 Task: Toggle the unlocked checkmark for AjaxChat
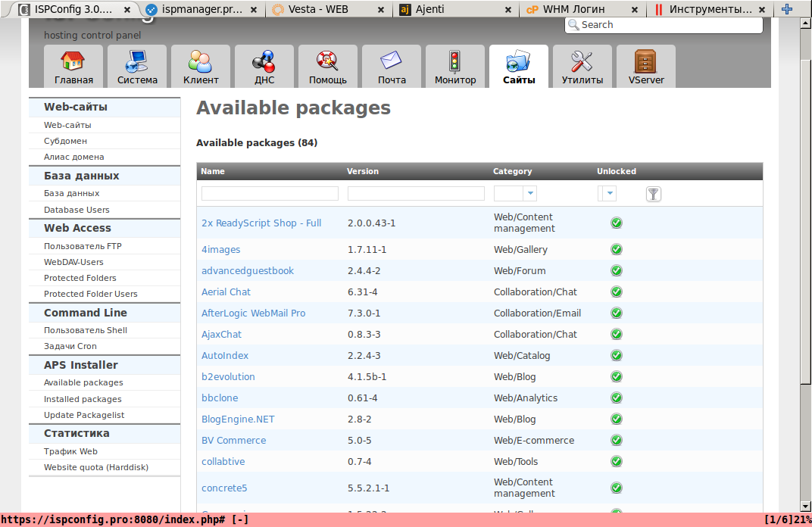616,334
